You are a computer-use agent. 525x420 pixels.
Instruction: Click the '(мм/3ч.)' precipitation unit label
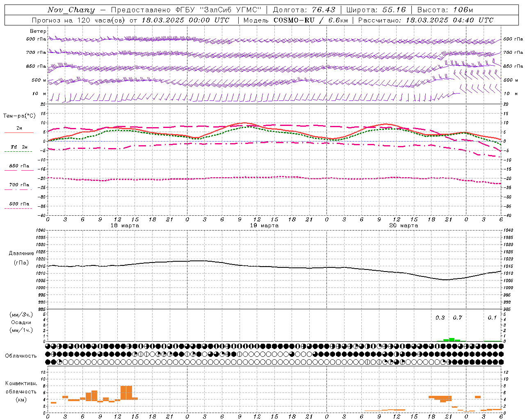point(21,315)
